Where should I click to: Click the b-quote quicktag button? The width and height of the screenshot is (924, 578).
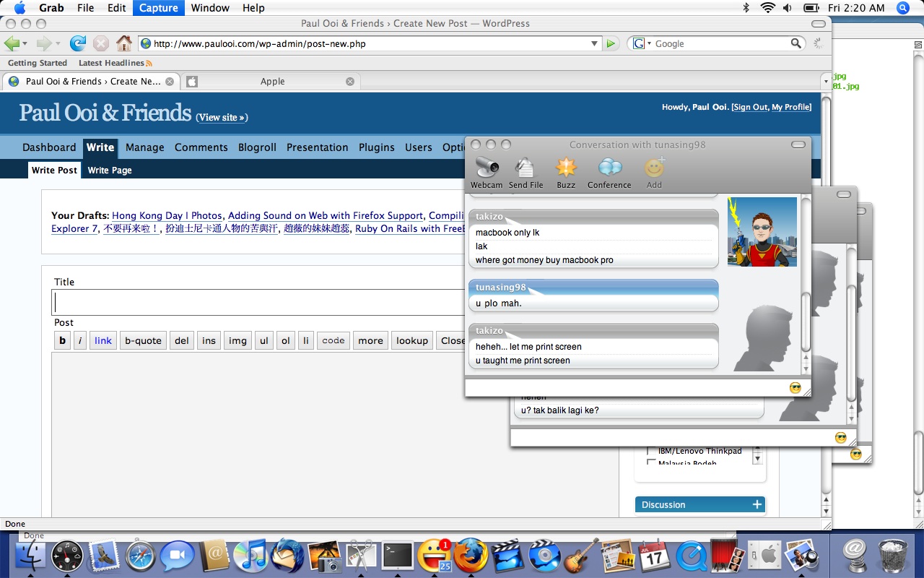(143, 340)
